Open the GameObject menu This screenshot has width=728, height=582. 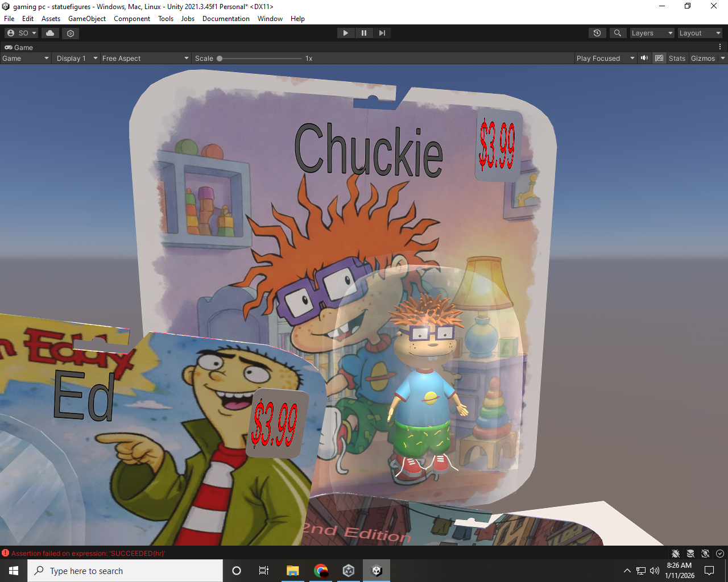87,18
